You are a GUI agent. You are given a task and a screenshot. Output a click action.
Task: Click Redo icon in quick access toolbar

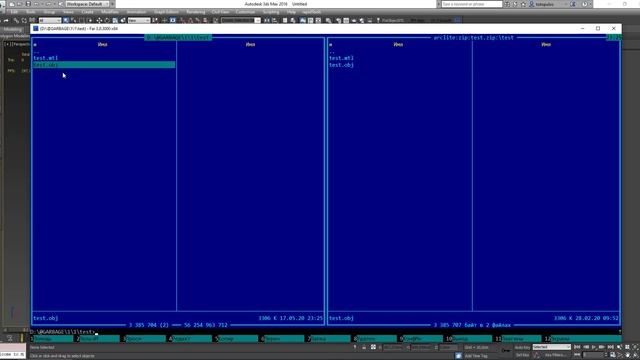(48, 4)
